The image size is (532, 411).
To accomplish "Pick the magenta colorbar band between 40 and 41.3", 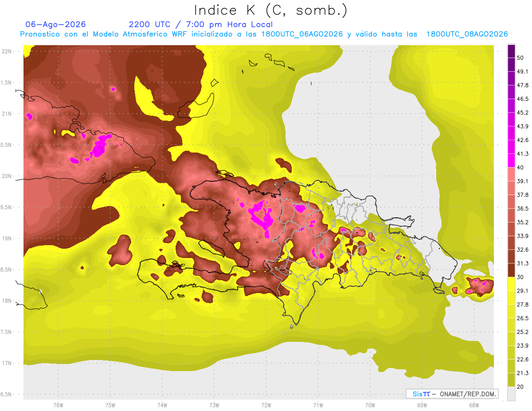I will coord(511,160).
